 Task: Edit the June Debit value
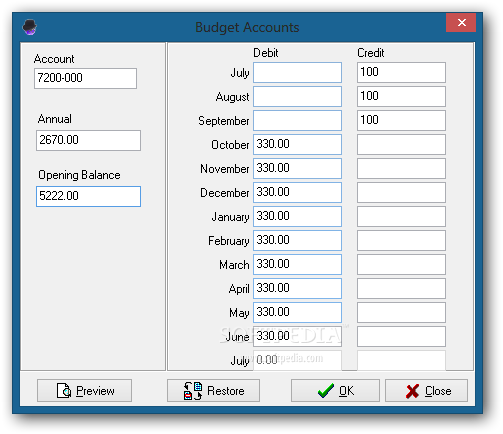pyautogui.click(x=297, y=336)
